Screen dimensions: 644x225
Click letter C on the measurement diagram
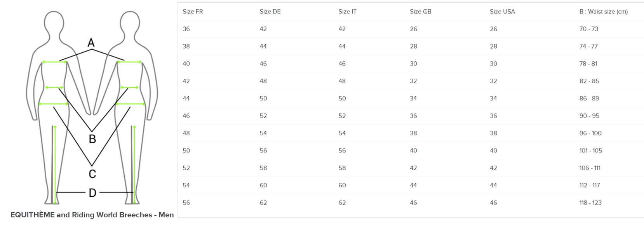[x=92, y=174]
